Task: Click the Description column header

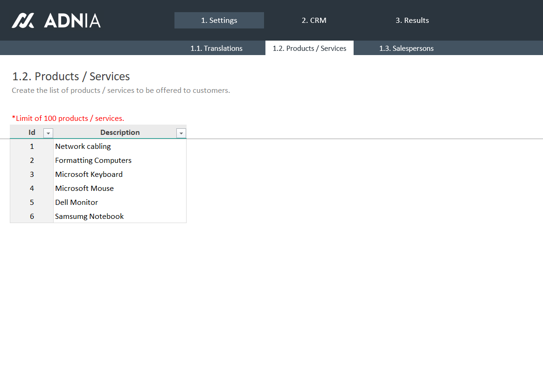Action: click(x=120, y=132)
